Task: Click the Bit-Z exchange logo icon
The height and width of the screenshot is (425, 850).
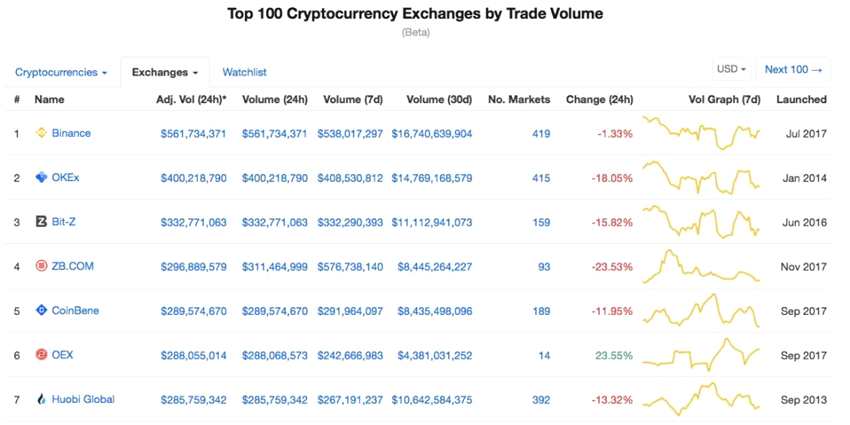Action: (42, 222)
